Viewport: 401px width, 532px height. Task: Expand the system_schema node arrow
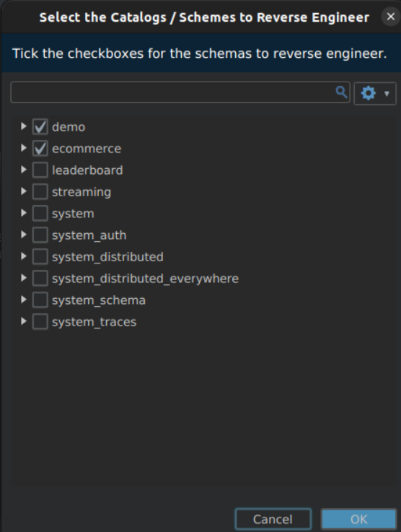[x=23, y=300]
